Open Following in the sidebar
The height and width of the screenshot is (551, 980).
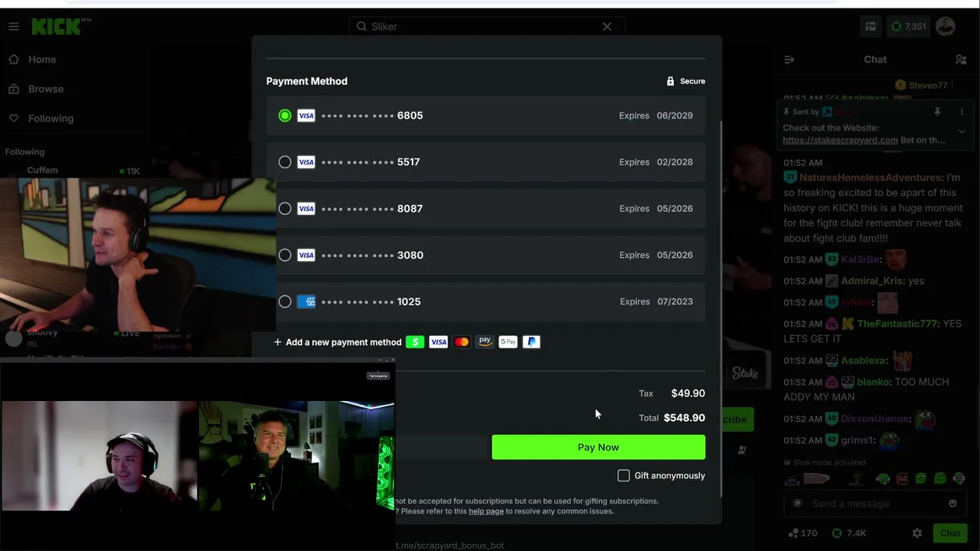pyautogui.click(x=51, y=119)
